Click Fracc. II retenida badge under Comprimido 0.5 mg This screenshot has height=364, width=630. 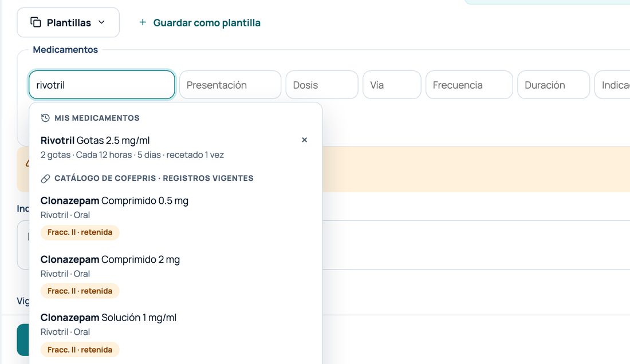80,232
